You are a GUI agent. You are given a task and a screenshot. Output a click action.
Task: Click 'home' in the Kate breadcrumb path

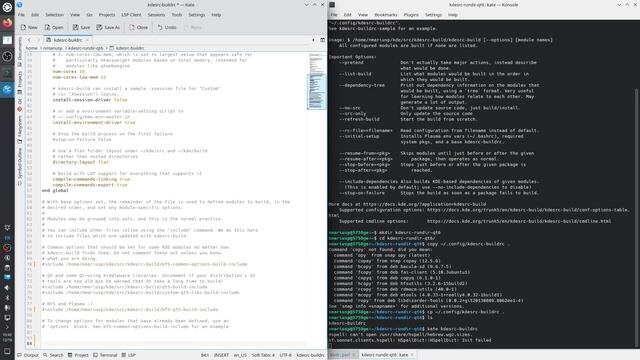31,48
